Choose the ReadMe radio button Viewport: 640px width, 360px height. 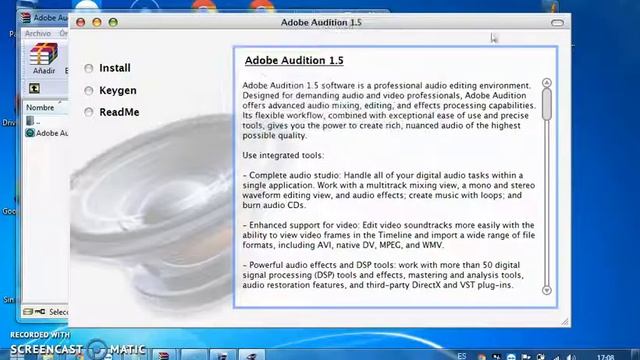(89, 112)
